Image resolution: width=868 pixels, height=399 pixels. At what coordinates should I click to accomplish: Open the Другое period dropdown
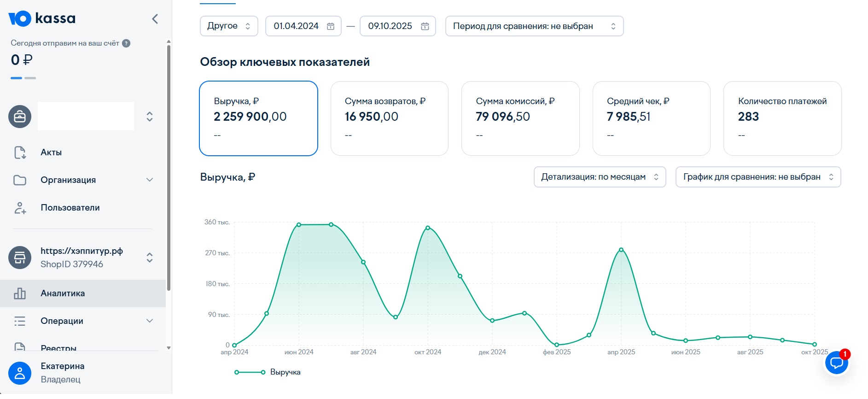(229, 26)
